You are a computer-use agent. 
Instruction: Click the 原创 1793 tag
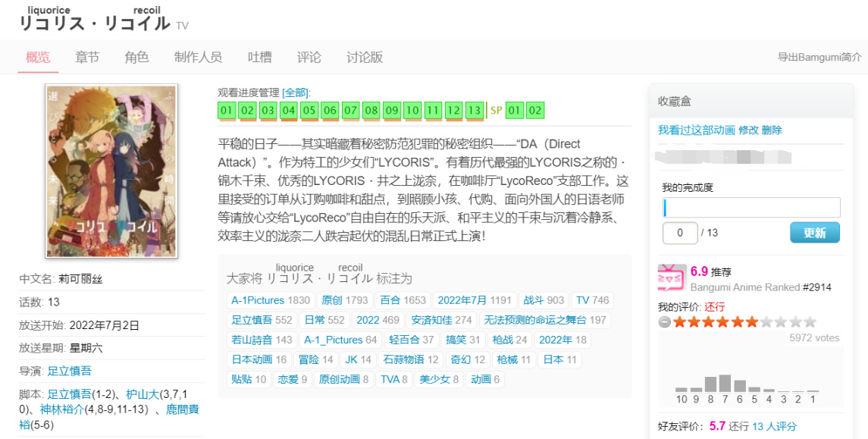click(344, 300)
